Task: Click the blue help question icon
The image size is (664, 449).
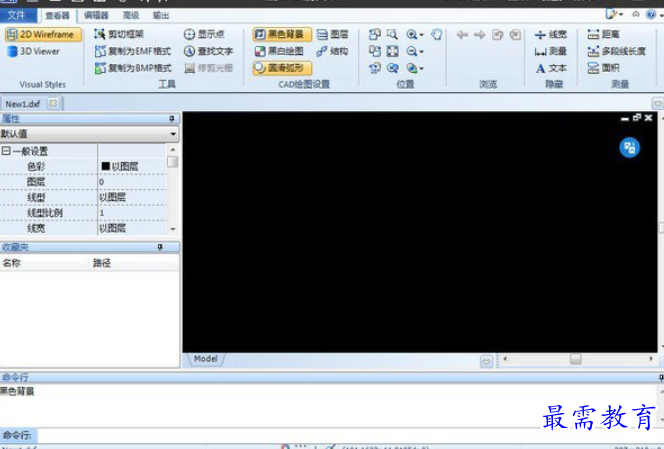Action: (651, 14)
